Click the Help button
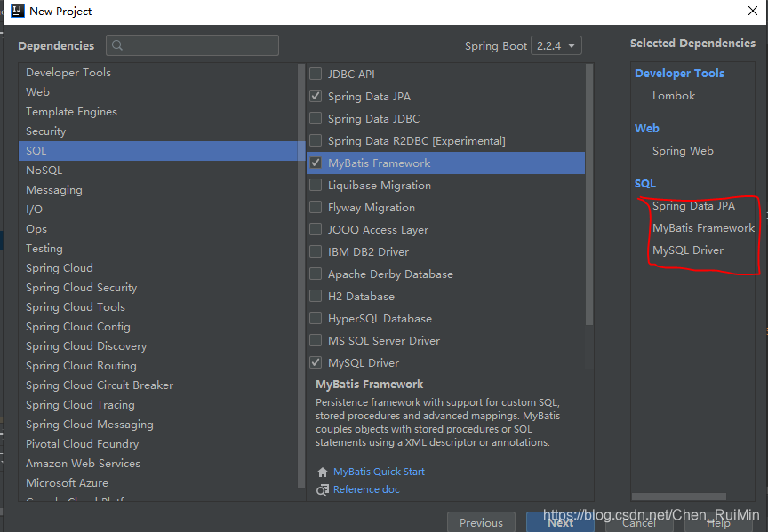This screenshot has height=532, width=768. click(x=718, y=522)
